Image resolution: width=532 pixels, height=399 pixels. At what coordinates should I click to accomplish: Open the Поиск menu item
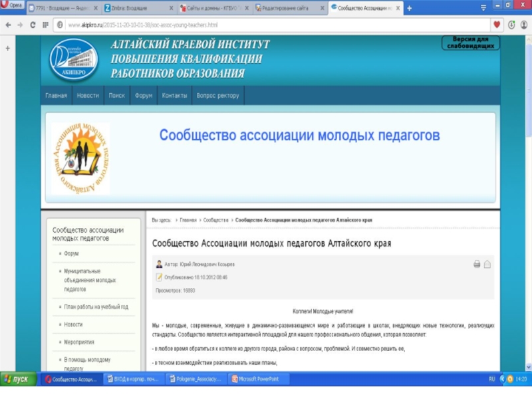[x=117, y=95]
